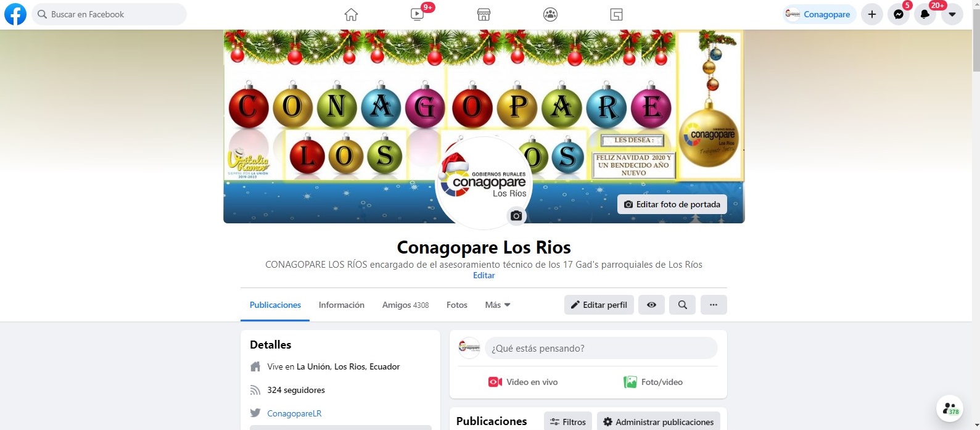
Task: Open the Groups icon in top bar
Action: point(550,14)
